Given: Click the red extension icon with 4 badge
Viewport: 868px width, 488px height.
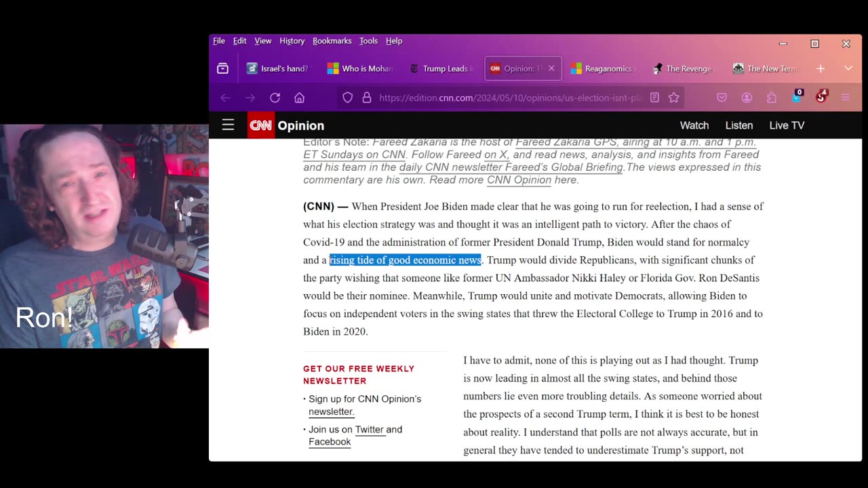Looking at the screenshot, I should (821, 96).
